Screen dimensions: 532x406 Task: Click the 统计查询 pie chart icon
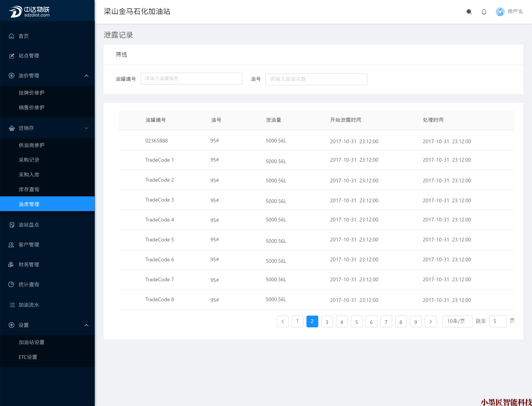11,284
